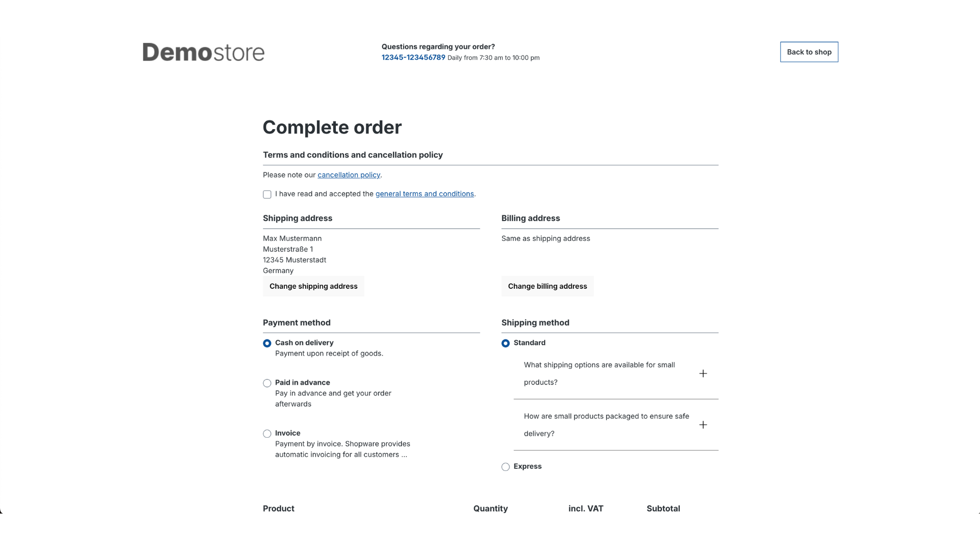Choose Paid in advance payment option

267,383
